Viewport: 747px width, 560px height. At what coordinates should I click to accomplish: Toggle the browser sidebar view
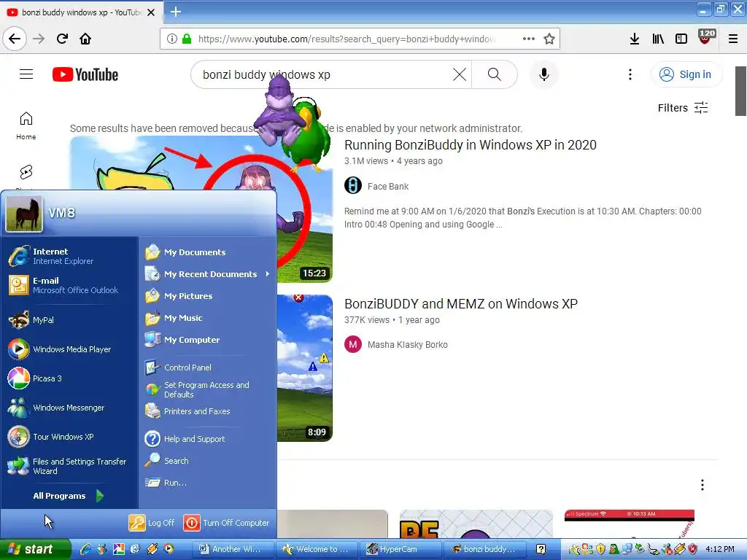[681, 39]
